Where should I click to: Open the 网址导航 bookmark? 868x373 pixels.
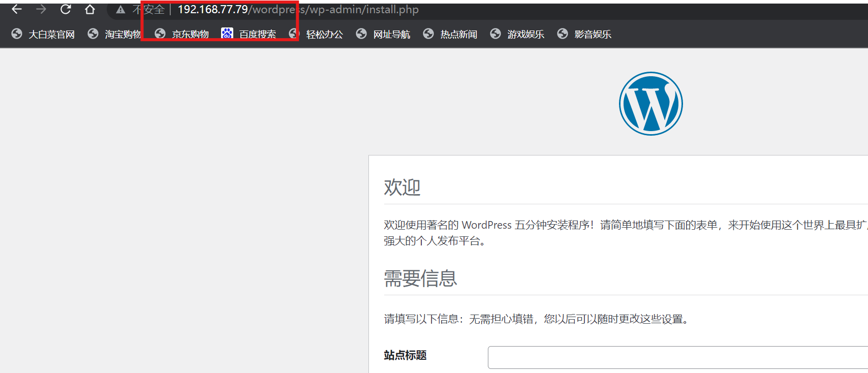click(392, 34)
